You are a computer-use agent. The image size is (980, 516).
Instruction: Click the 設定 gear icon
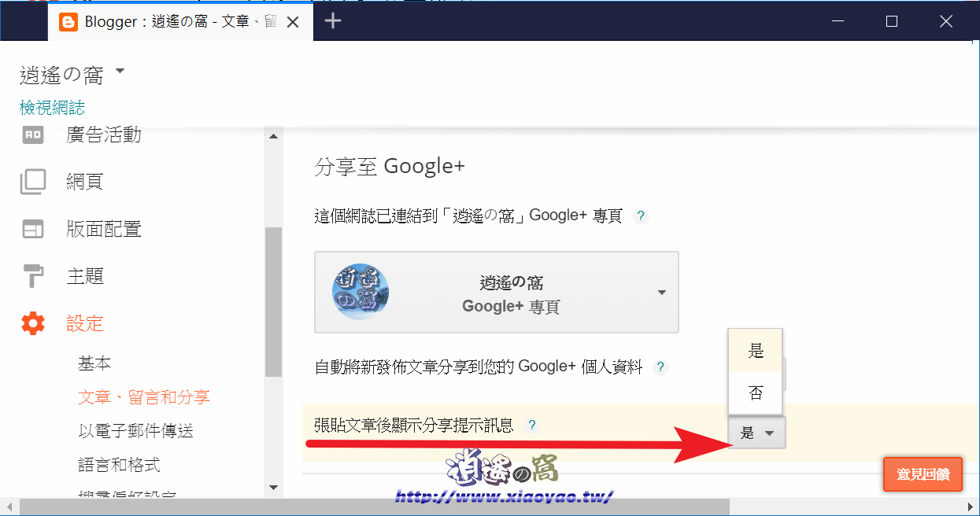(33, 323)
